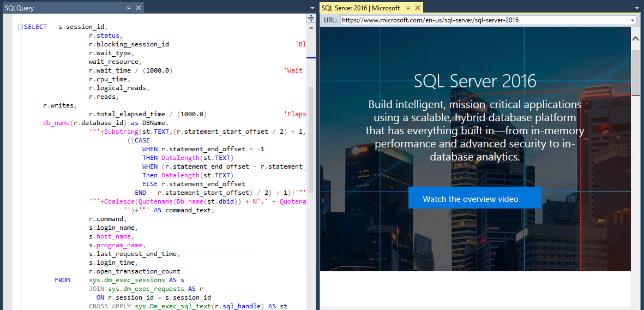The height and width of the screenshot is (310, 644).
Task: Click the r.blocking_session_id line
Action: click(129, 44)
